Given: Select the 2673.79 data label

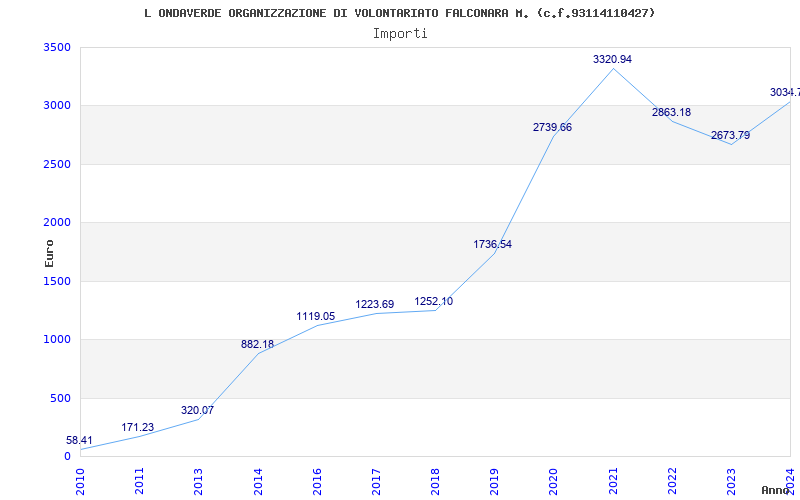Looking at the screenshot, I should [x=731, y=135].
